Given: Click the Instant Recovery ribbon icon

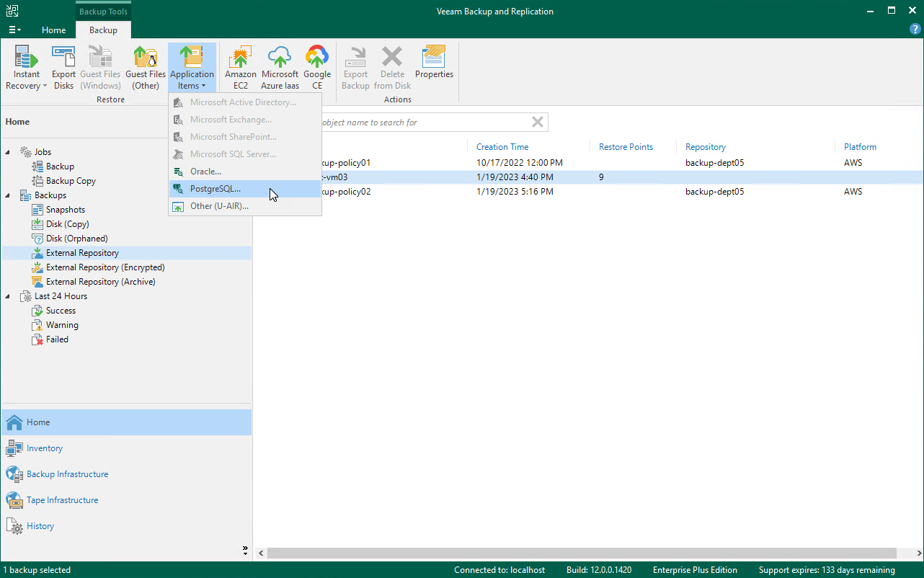Looking at the screenshot, I should point(27,67).
